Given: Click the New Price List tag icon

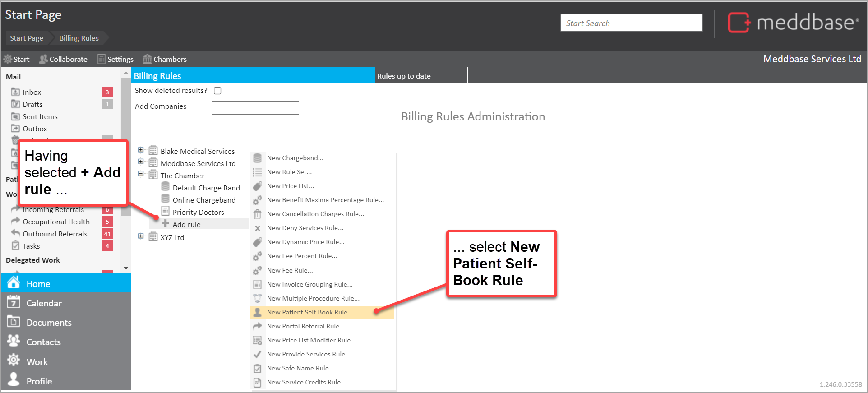Looking at the screenshot, I should 257,186.
